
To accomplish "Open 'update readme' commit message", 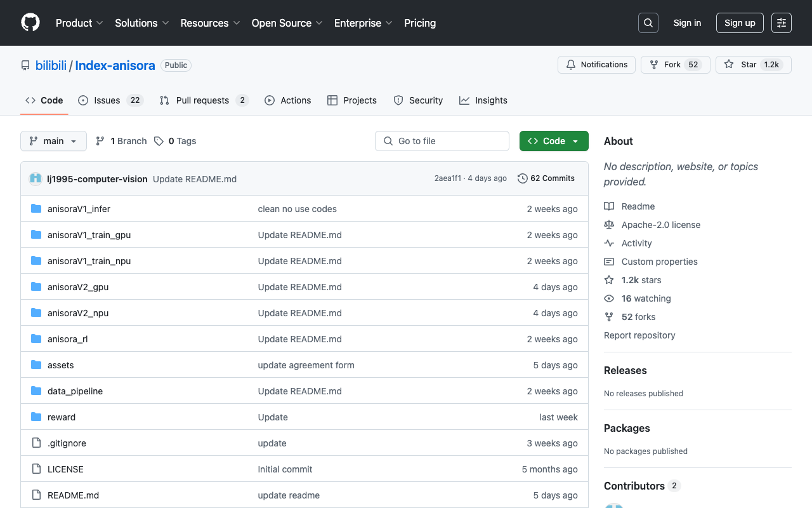I will [289, 495].
